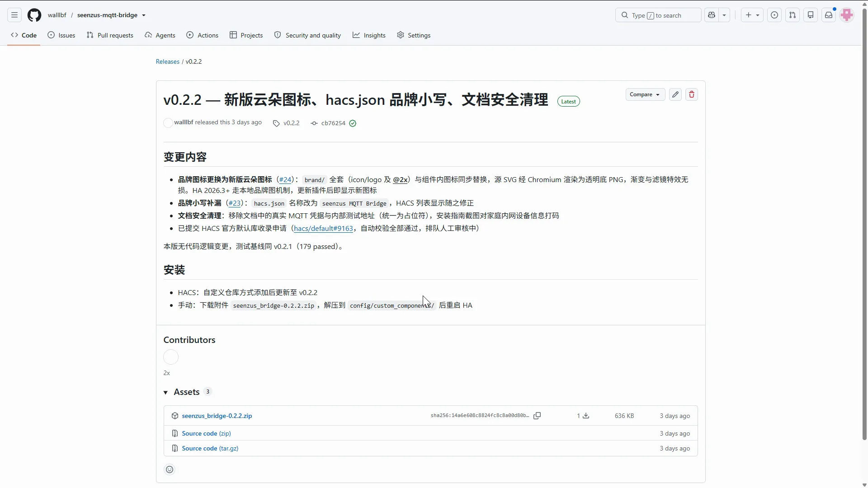Switch to the Settings tab
The height and width of the screenshot is (488, 868).
point(414,35)
